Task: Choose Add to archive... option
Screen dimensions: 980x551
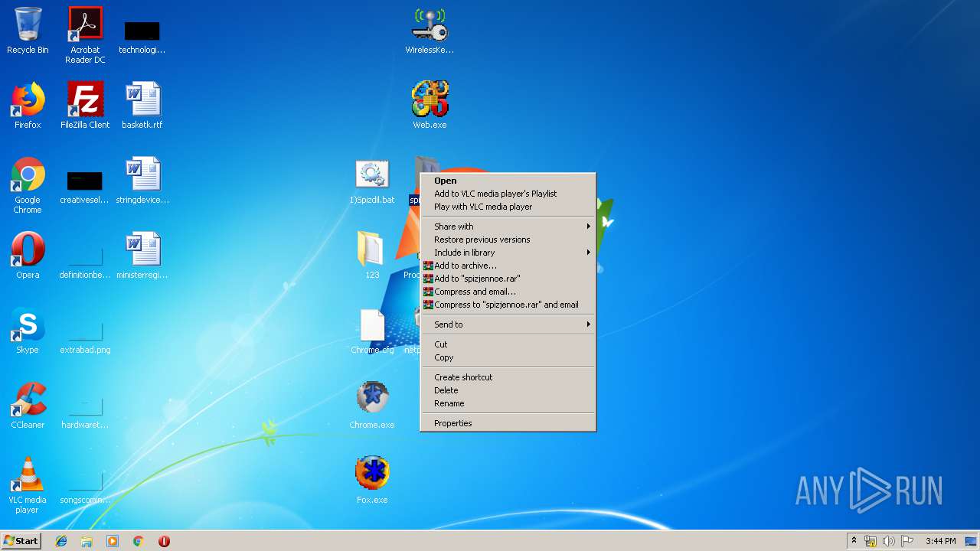Action: tap(508, 266)
